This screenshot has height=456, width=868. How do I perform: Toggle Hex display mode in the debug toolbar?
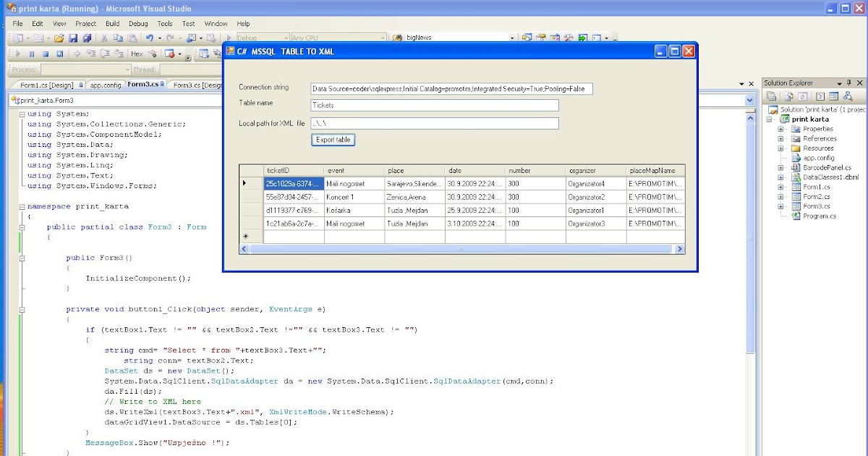136,53
